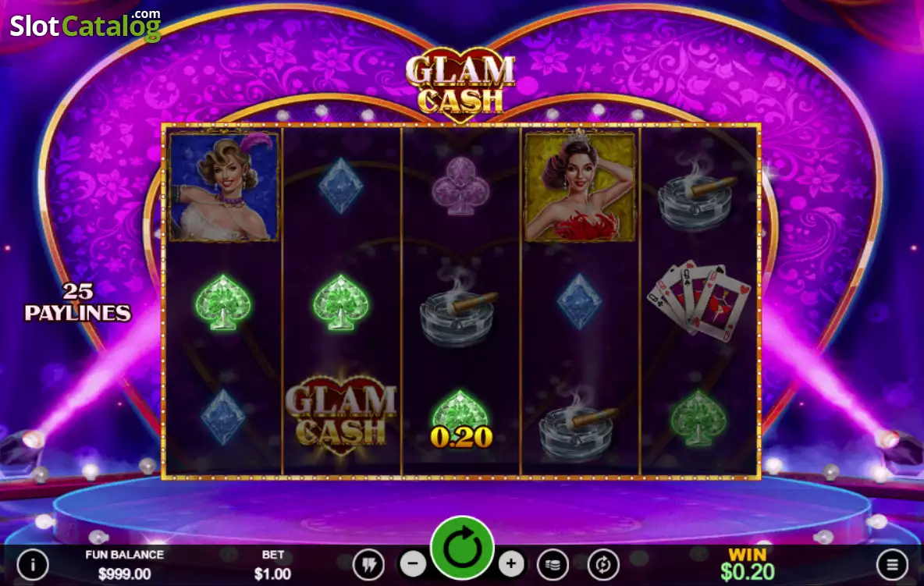Image resolution: width=924 pixels, height=586 pixels.
Task: Click the red dress showgirl symbol
Action: click(x=580, y=186)
